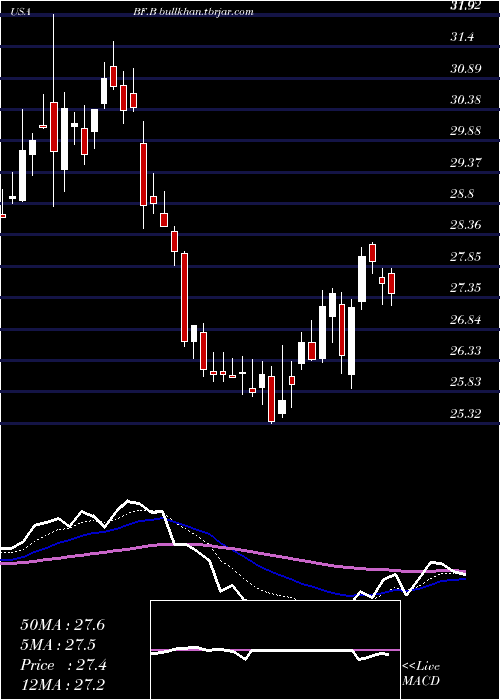The image size is (500, 700).
Task: Select the 26.33 price axis label
Action: tap(467, 351)
